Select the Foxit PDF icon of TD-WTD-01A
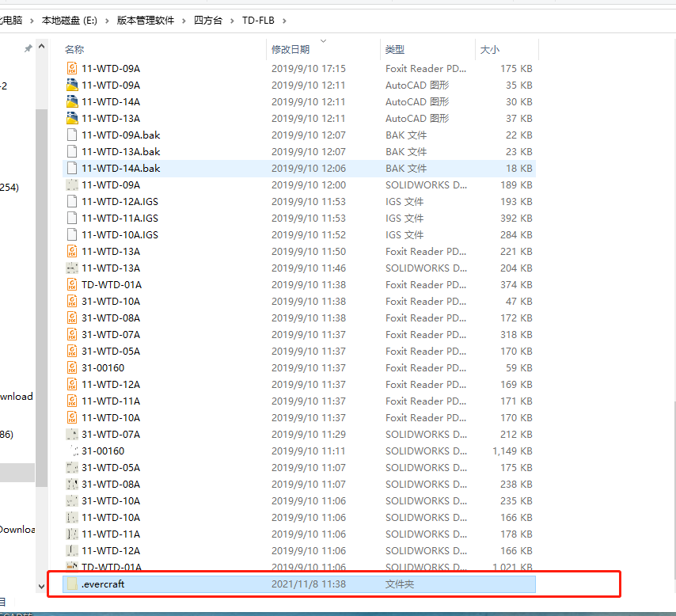This screenshot has height=616, width=676. 72,285
